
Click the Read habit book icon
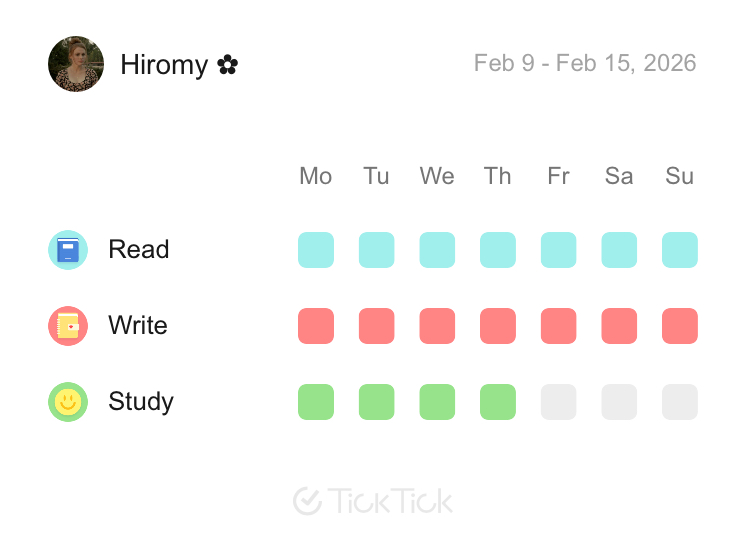(68, 250)
